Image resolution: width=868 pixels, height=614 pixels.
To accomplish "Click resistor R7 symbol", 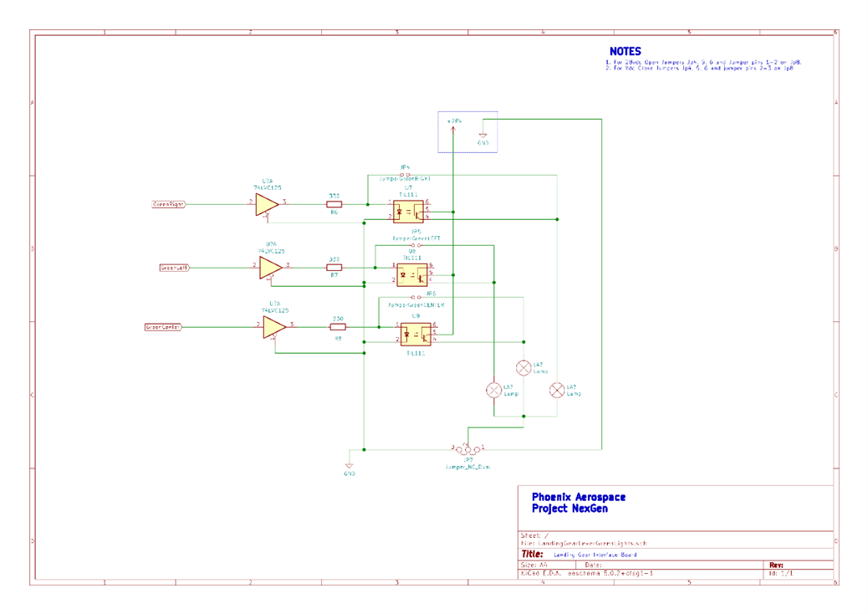I will pos(334,268).
